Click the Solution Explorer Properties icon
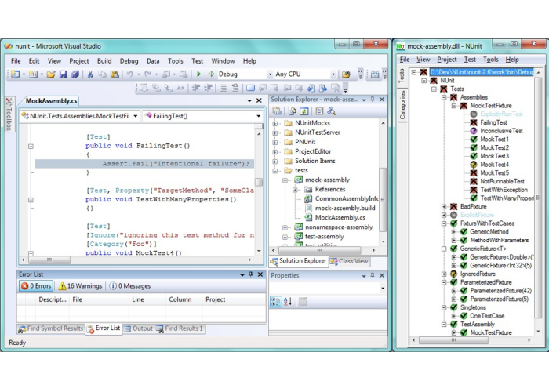Image resolution: width=549 pixels, height=392 pixels. [277, 111]
